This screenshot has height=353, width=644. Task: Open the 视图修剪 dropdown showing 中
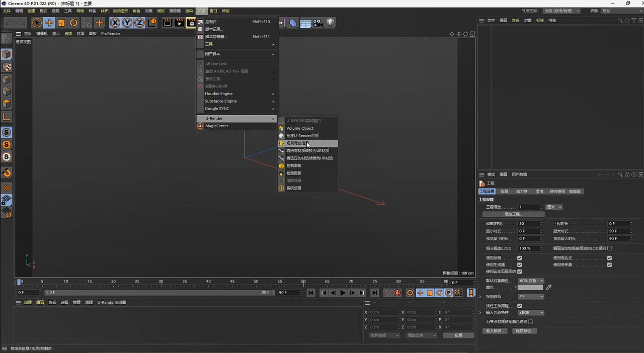tap(531, 297)
